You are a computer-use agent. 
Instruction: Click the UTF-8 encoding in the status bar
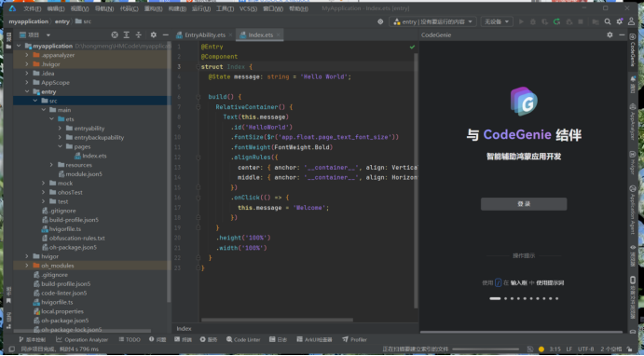585,349
